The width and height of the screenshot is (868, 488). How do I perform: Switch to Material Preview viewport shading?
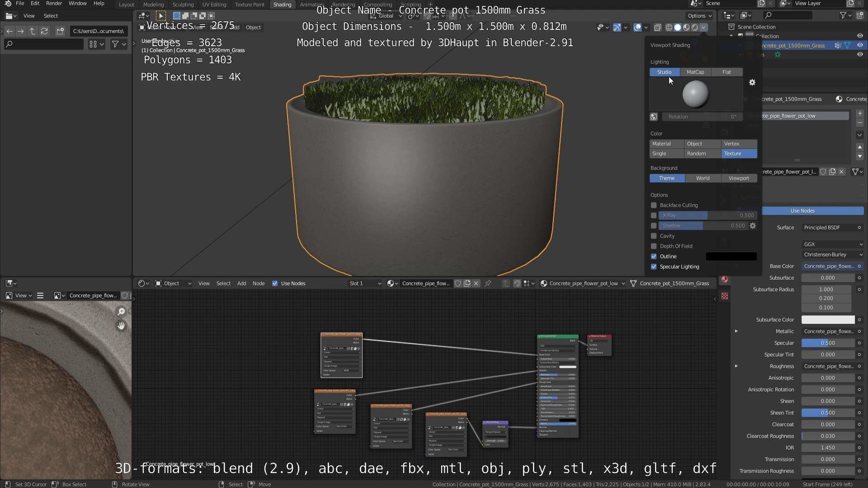point(686,28)
